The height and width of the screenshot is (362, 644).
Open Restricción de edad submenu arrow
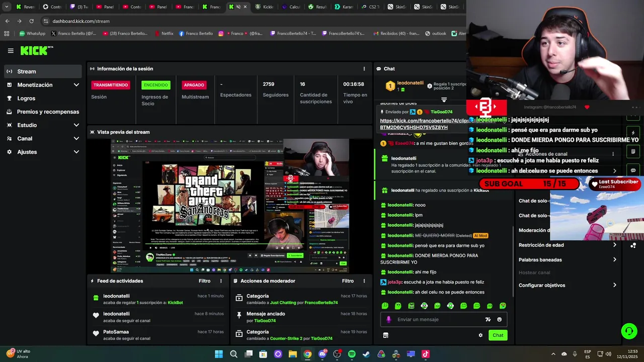(x=614, y=245)
